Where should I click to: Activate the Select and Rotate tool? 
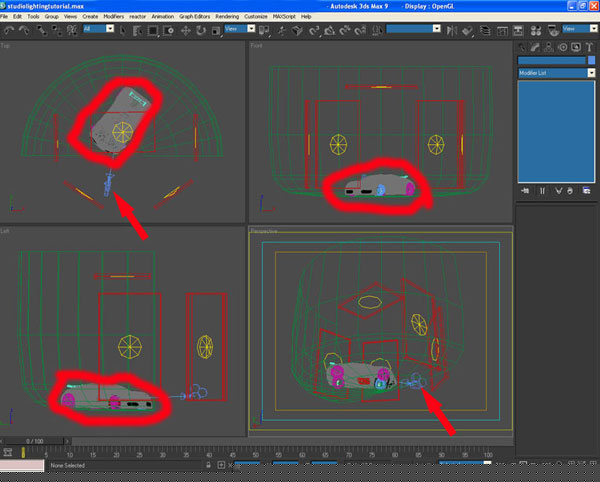[201, 30]
